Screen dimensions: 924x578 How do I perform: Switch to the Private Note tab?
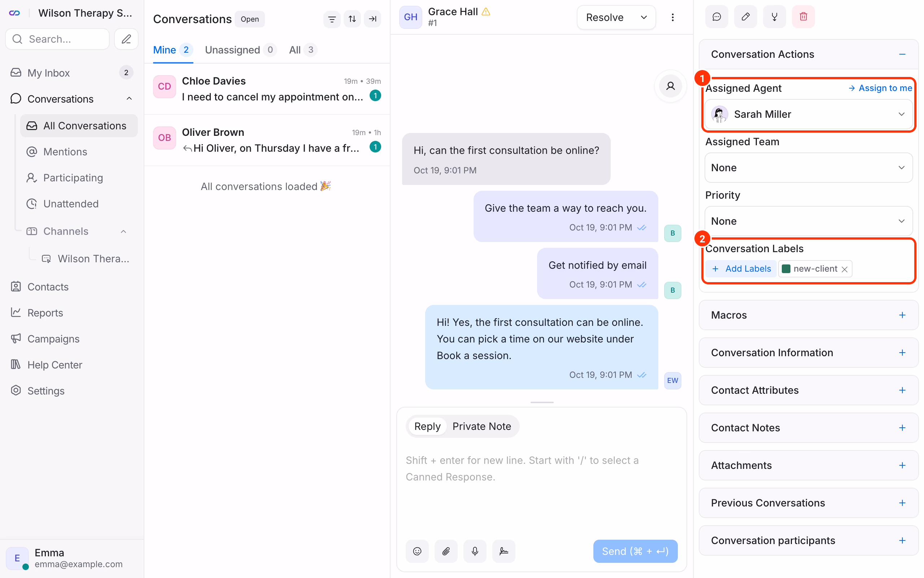coord(481,426)
